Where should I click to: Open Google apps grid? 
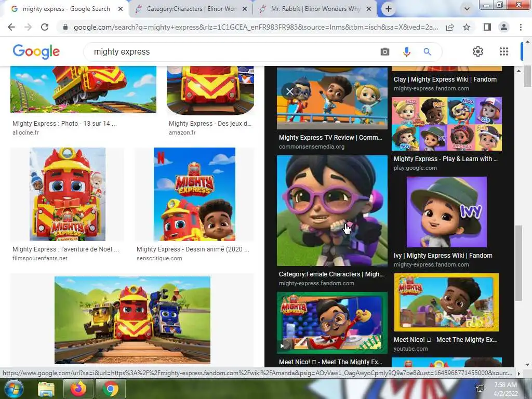click(x=504, y=51)
